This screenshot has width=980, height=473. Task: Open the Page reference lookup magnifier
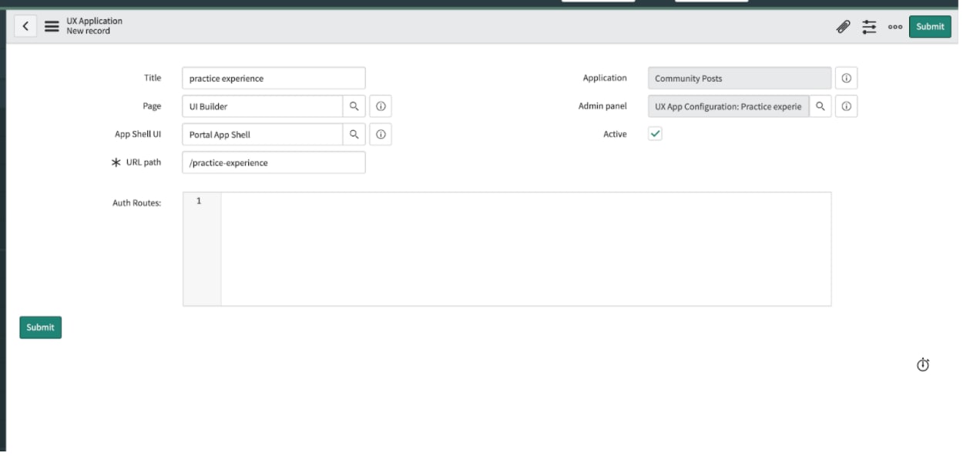(x=354, y=106)
